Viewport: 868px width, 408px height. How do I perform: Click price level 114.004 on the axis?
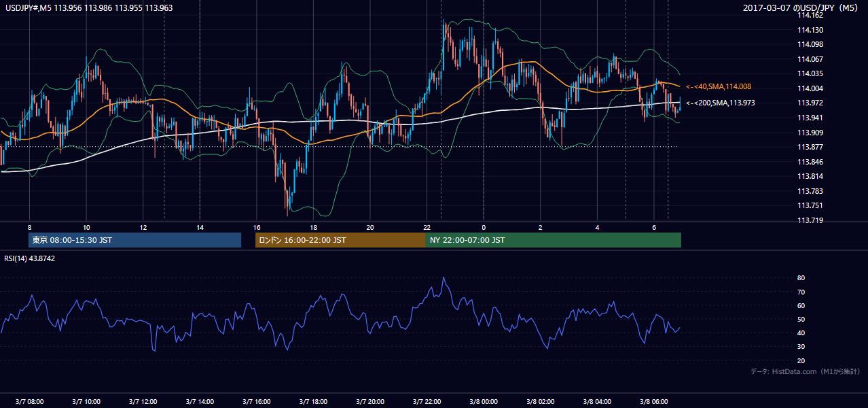tap(811, 88)
